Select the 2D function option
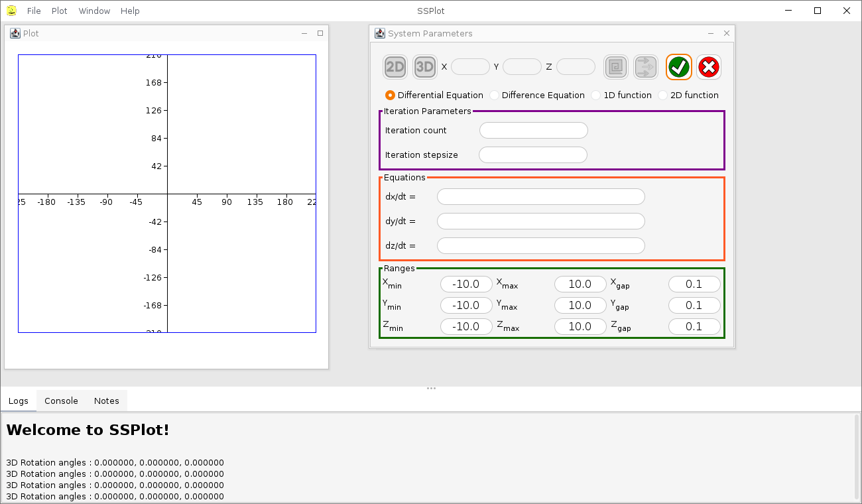The height and width of the screenshot is (504, 862). pyautogui.click(x=688, y=95)
